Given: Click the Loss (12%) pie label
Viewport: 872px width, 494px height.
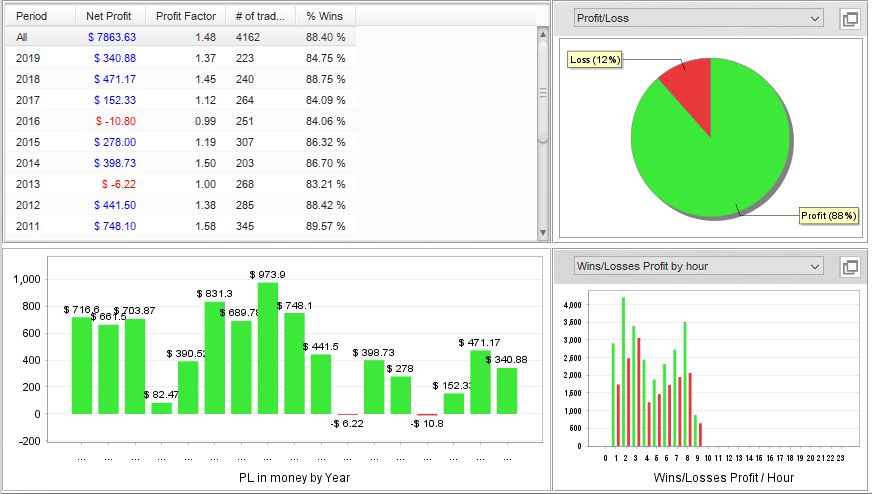Looking at the screenshot, I should point(594,60).
